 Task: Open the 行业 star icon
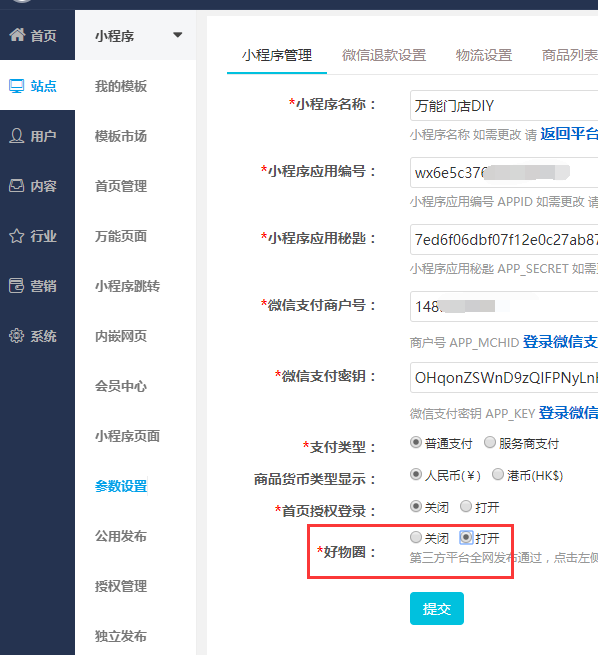pos(17,236)
